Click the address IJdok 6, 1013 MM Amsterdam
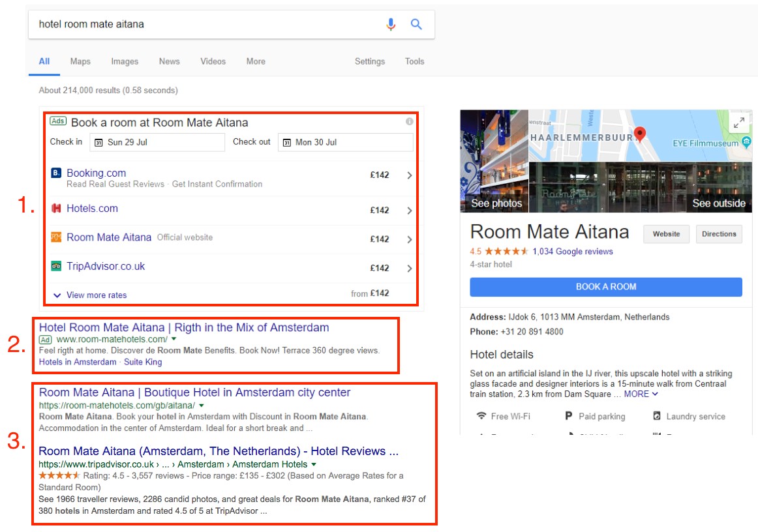 click(589, 317)
